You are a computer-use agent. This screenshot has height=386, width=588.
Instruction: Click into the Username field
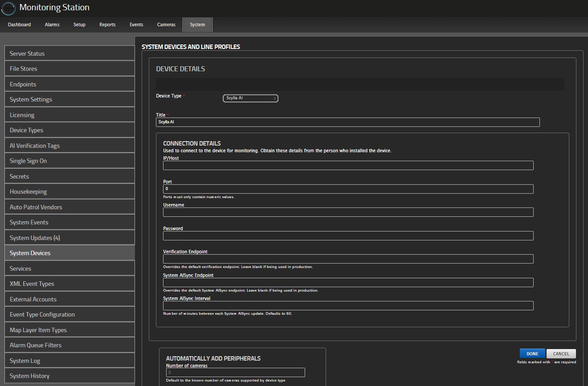click(x=348, y=212)
